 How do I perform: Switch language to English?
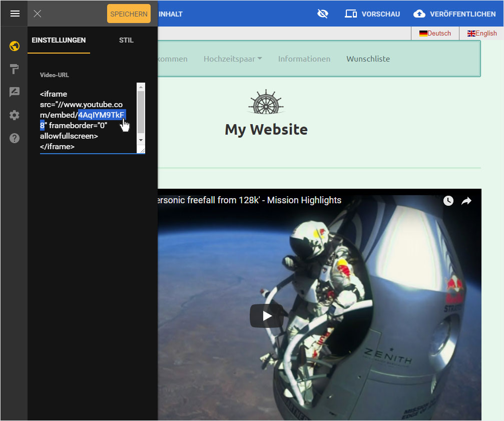pyautogui.click(x=482, y=33)
